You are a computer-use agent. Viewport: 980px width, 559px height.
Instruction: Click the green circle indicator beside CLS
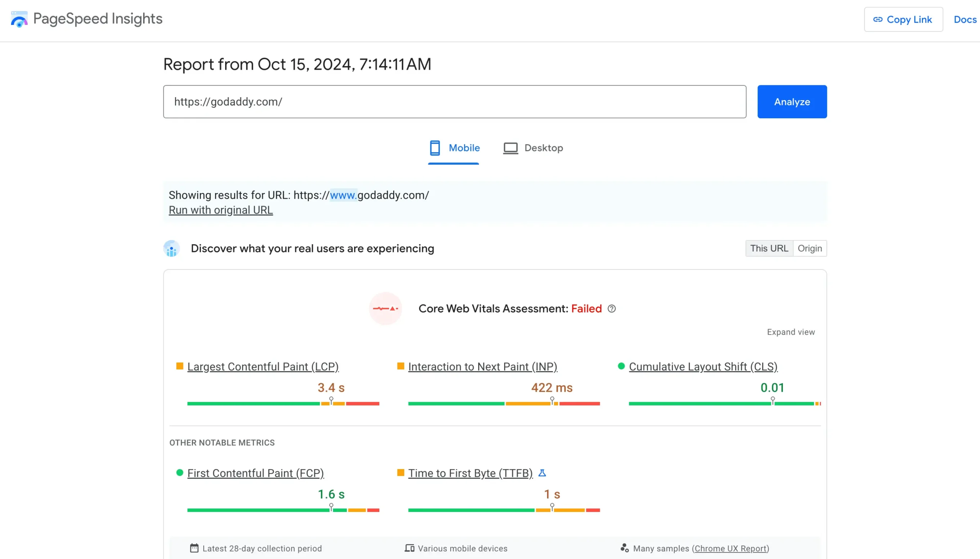[x=621, y=366]
